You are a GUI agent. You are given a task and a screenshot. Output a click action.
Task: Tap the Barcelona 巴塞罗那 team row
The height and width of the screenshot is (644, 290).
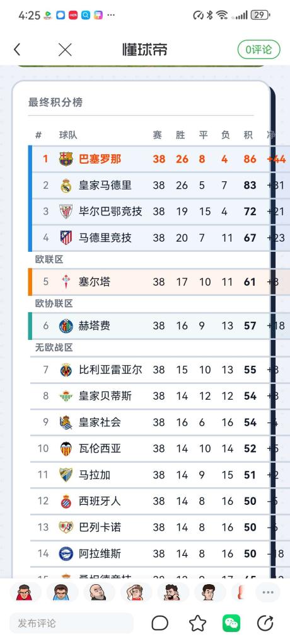(x=159, y=159)
